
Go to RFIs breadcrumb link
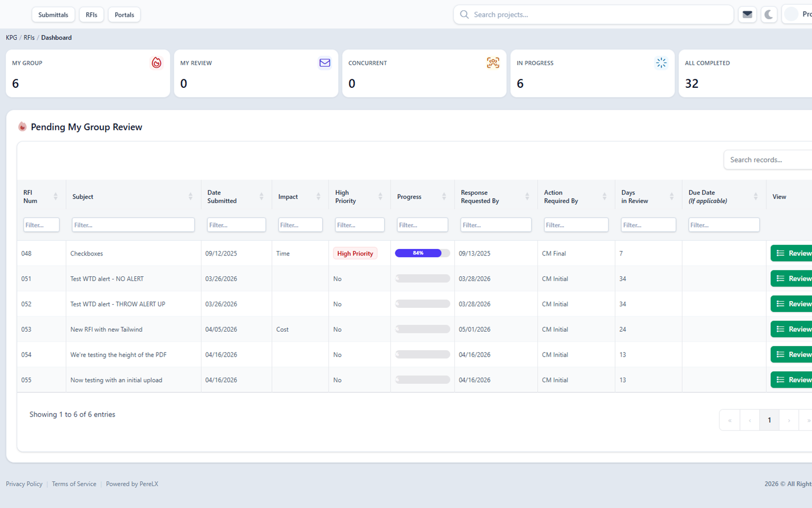click(x=29, y=38)
